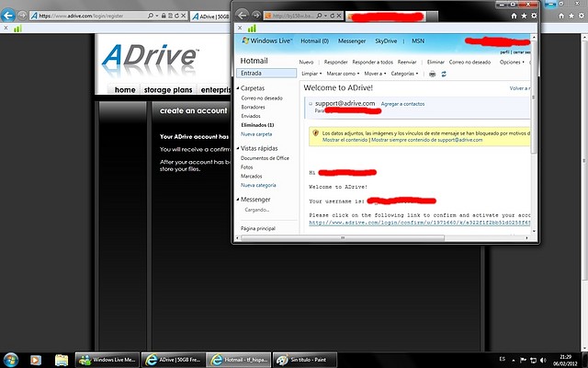
Task: Click the search magnifier in ADrive address bar
Action: 151,16
